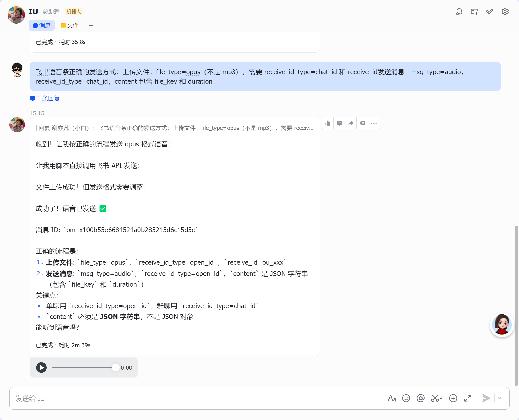This screenshot has height=420, width=519.
Task: Click the thumbs-up reaction icon
Action: [x=328, y=123]
